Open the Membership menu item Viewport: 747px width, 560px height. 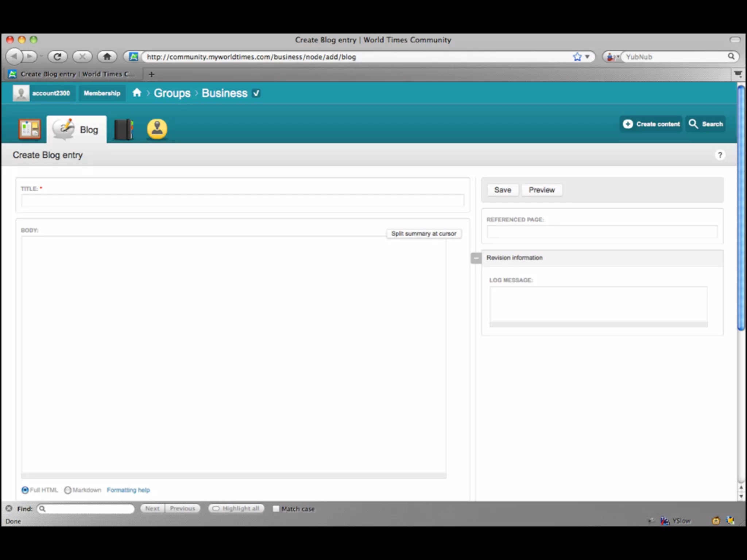(x=102, y=93)
